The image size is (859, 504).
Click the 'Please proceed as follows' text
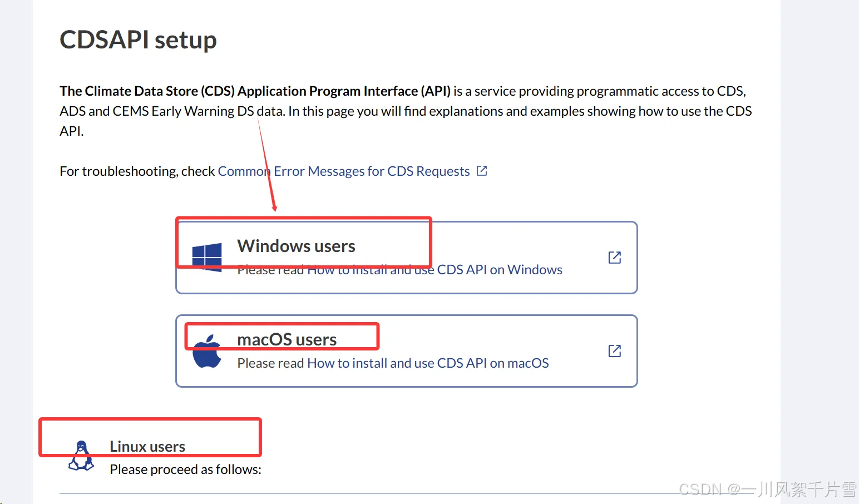[185, 469]
